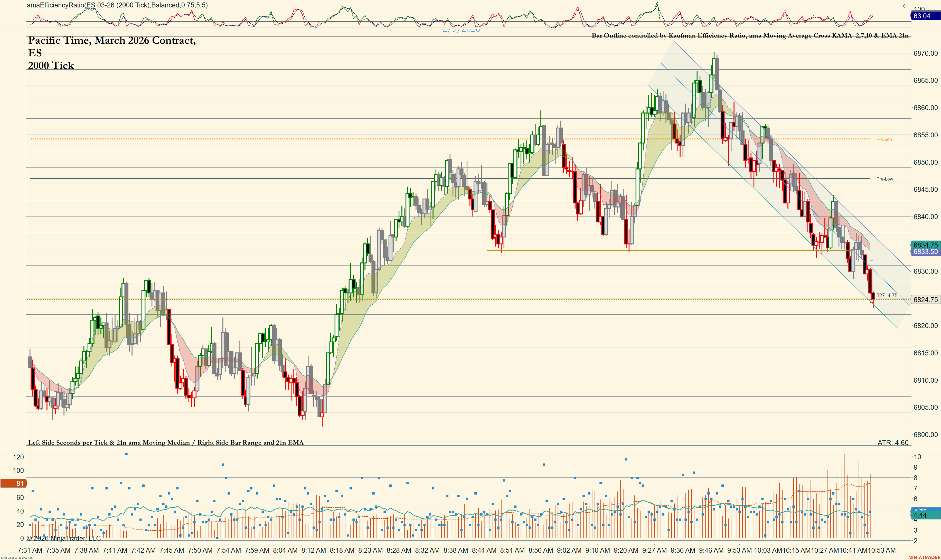
Task: Select the R-Open line label
Action: tap(884, 139)
